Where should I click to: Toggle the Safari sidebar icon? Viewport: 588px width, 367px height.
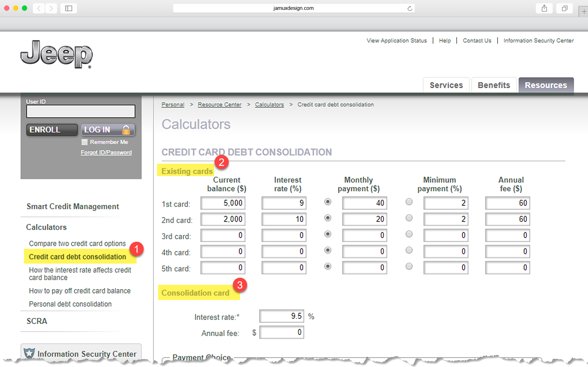[68, 8]
